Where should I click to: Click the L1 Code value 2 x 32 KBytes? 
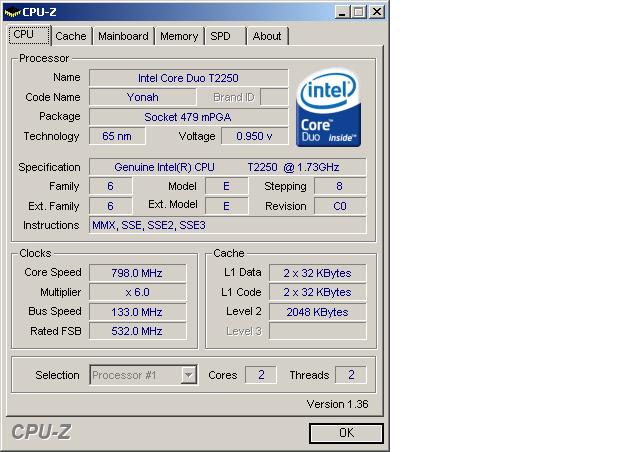click(318, 292)
